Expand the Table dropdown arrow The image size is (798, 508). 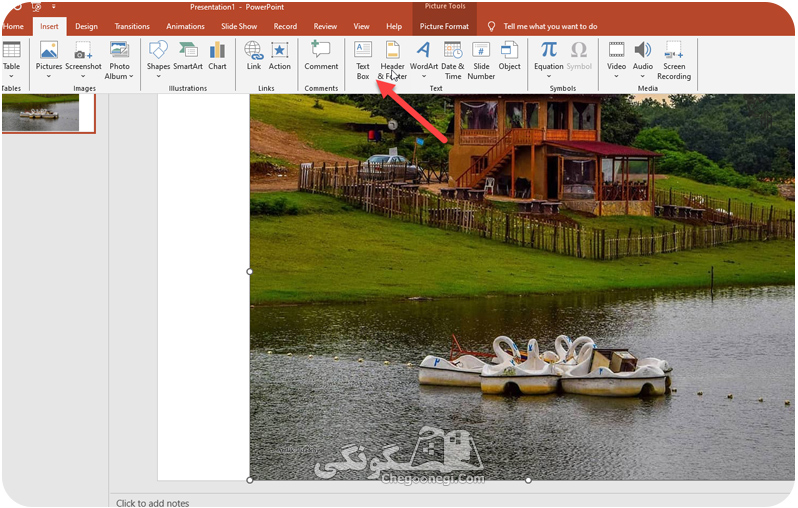[x=11, y=76]
